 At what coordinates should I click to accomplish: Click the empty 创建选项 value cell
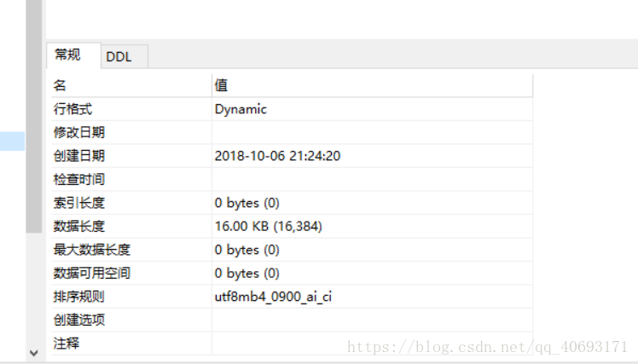372,320
